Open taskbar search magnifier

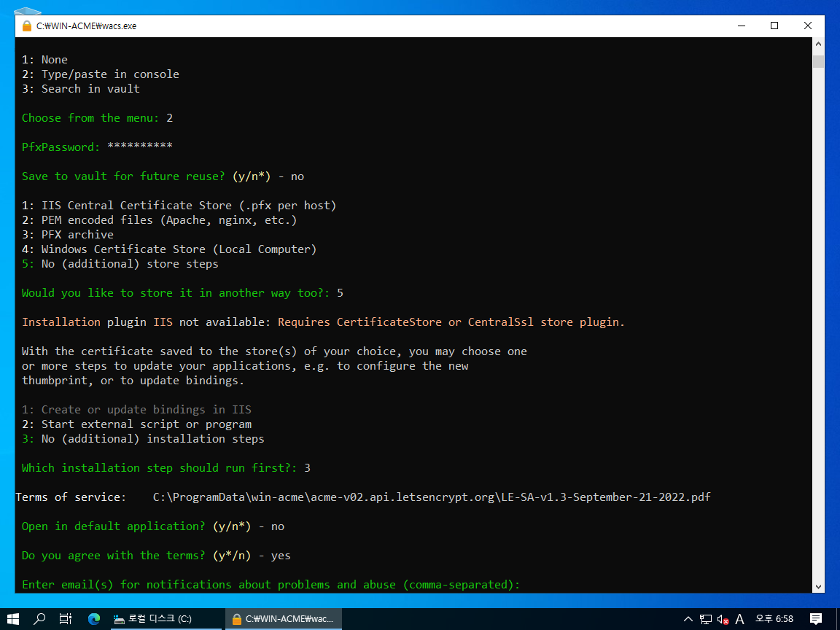click(x=39, y=619)
